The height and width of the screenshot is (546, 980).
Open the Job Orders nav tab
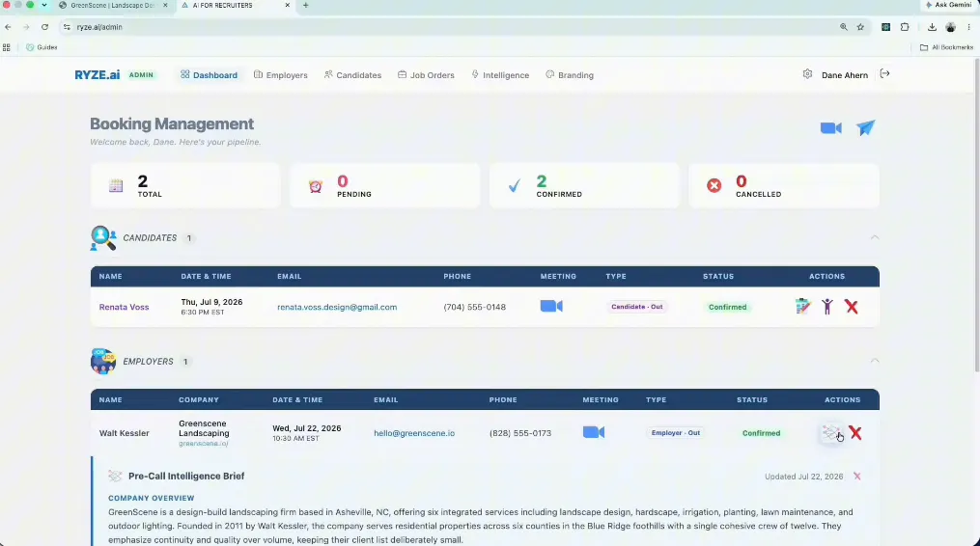pyautogui.click(x=426, y=75)
